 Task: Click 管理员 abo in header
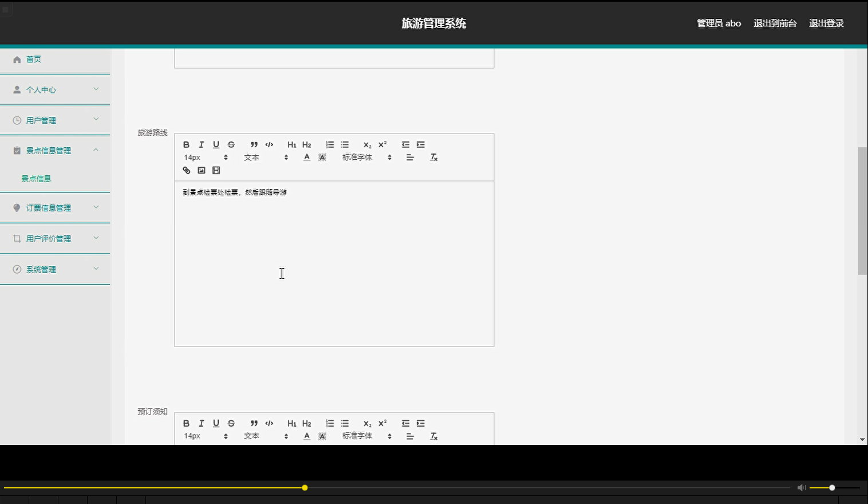pos(719,23)
